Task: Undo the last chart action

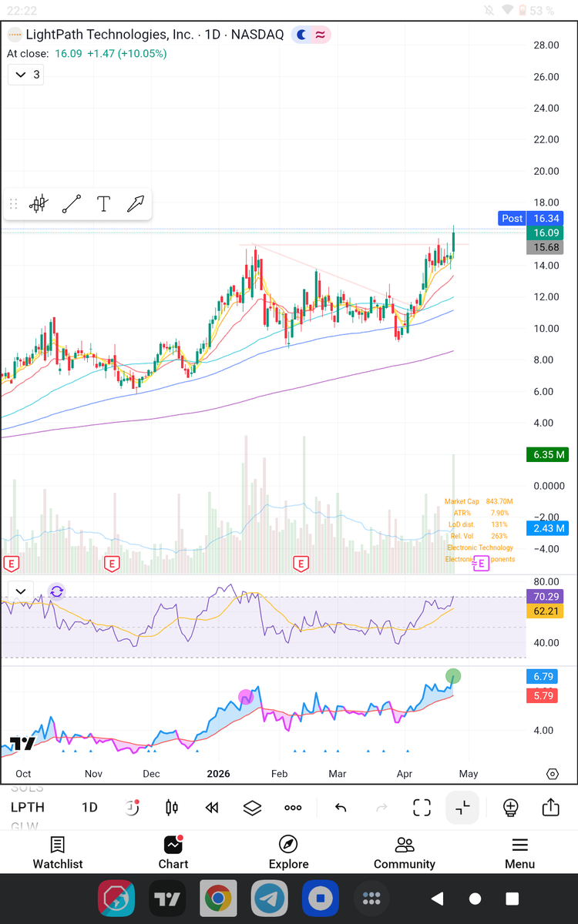Action: 341,807
